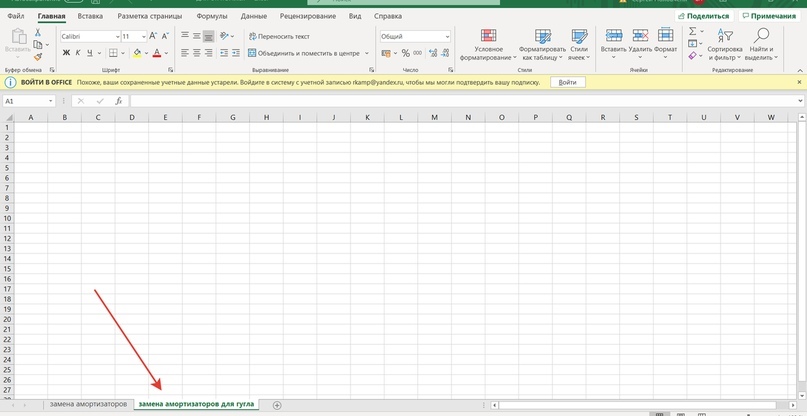
Task: Click Войти button in yellow bar
Action: point(567,82)
